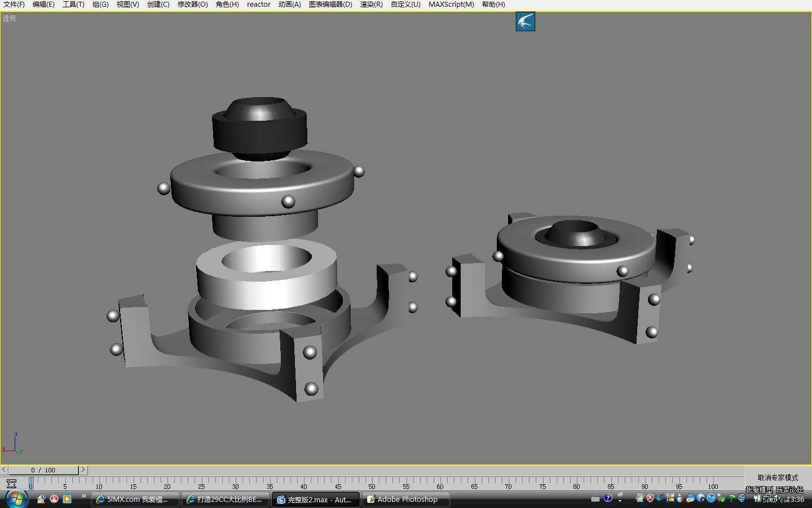Step to next frame with right arrow
Screen dimensions: 812x508
[83, 470]
